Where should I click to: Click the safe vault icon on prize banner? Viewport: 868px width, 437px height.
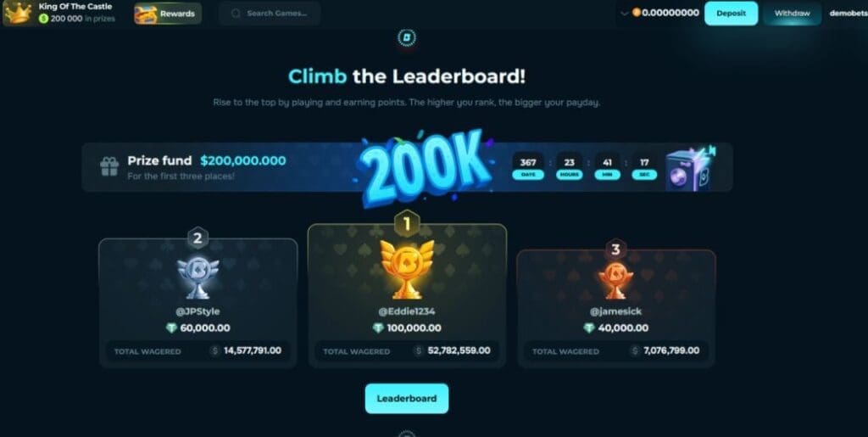[688, 170]
